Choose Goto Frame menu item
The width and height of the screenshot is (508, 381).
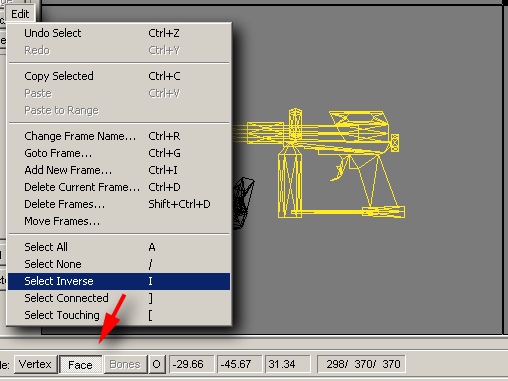(x=119, y=153)
